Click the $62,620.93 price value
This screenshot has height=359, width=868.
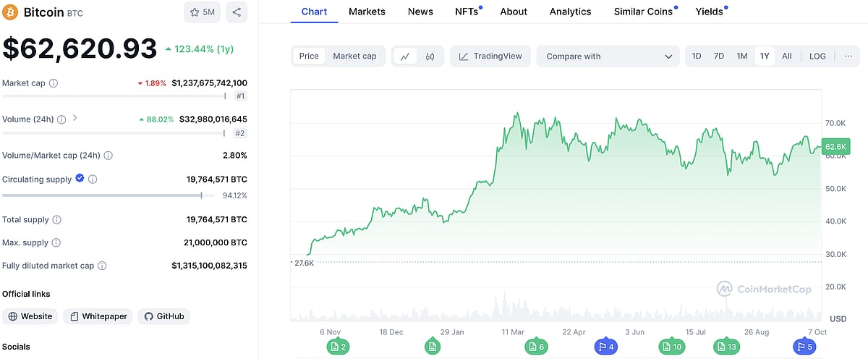click(x=80, y=48)
